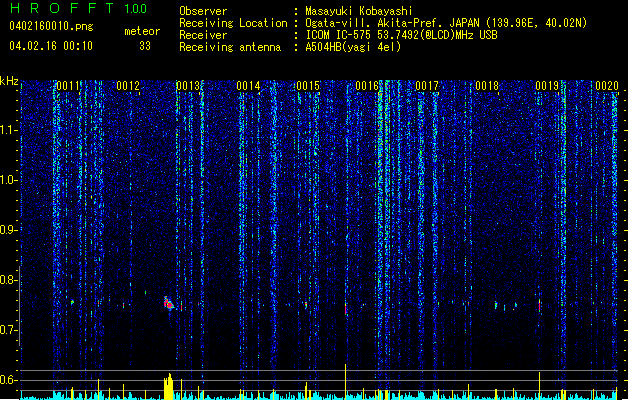This screenshot has width=629, height=400.
Task: Click the 0017 time marker
Action: pos(427,86)
